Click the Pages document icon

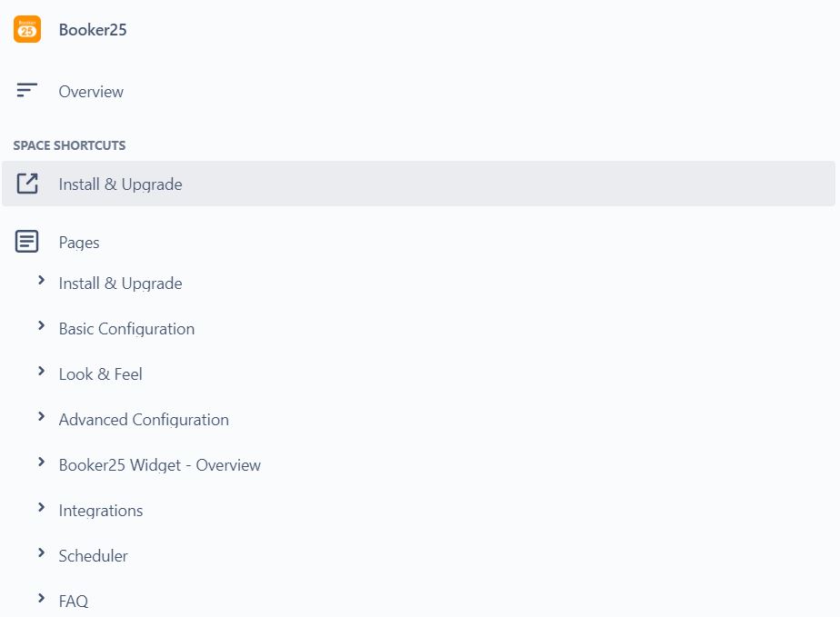(x=26, y=242)
